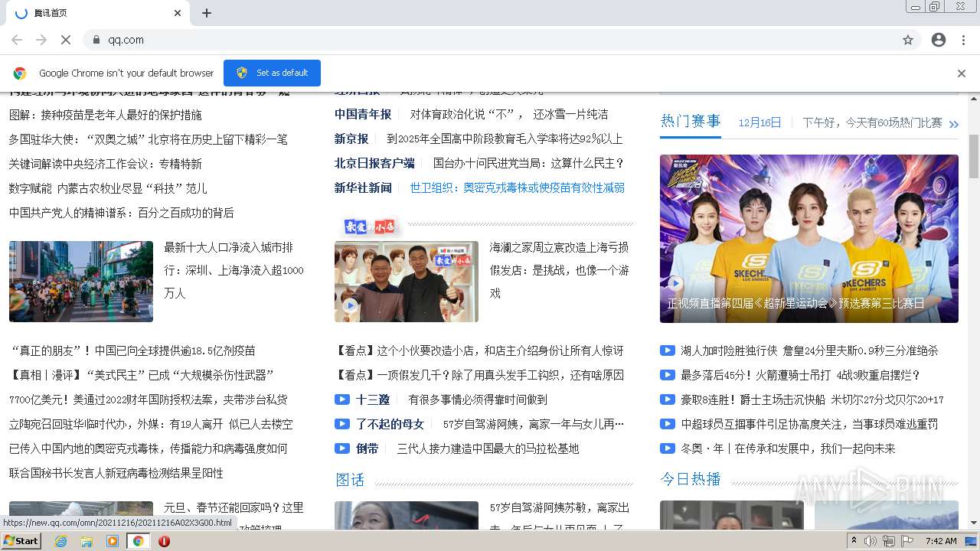The image size is (980, 551).
Task: Click the Action Center flag tray icon
Action: coord(907,541)
